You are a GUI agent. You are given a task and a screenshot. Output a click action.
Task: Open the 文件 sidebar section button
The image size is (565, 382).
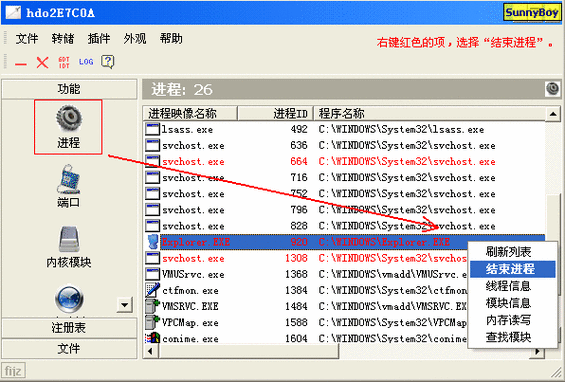coord(69,348)
